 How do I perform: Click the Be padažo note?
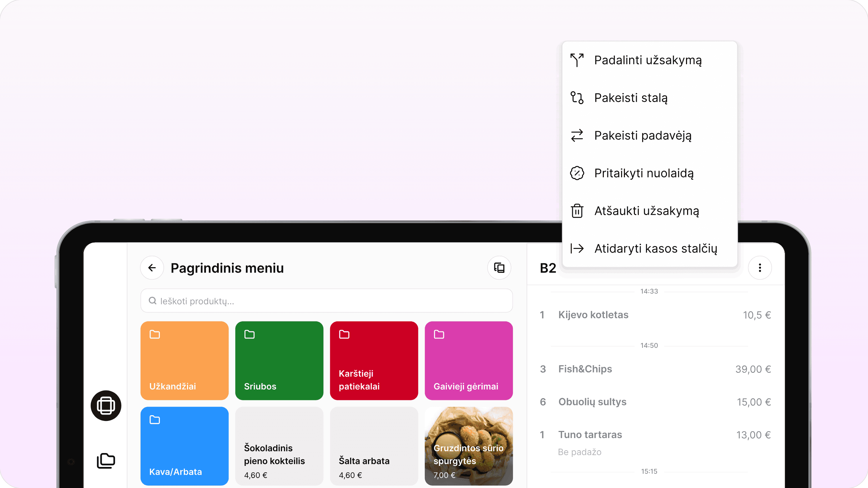tap(580, 452)
